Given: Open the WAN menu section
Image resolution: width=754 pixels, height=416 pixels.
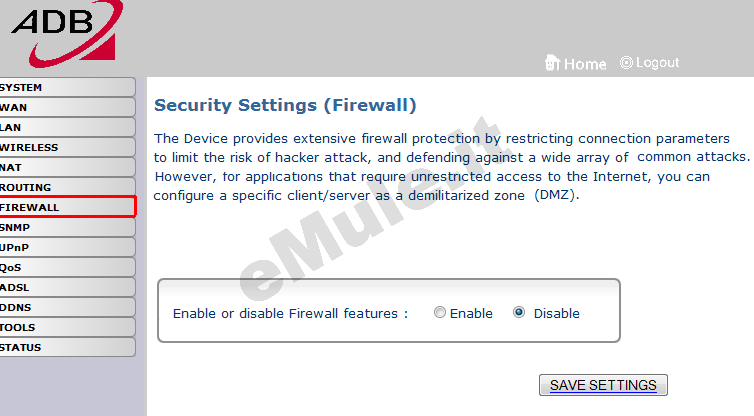Looking at the screenshot, I should coord(67,107).
